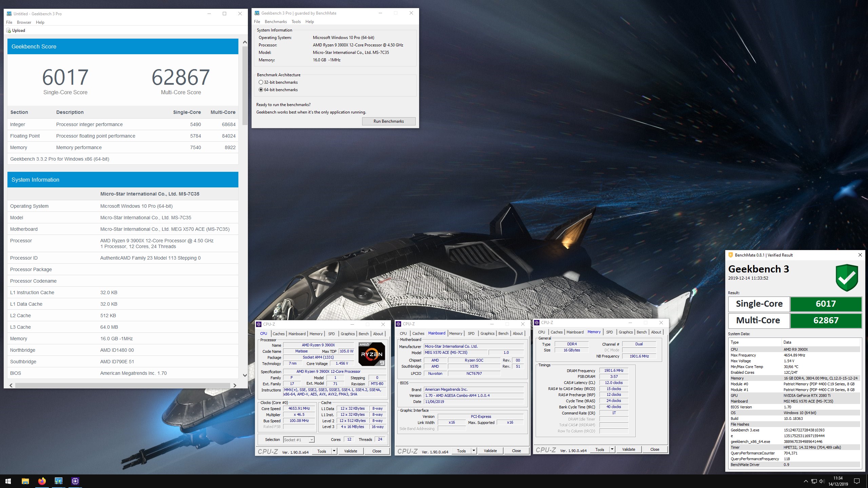Minimize the Untitled Geekbench 3 Pro window
The width and height of the screenshot is (868, 488).
click(209, 14)
